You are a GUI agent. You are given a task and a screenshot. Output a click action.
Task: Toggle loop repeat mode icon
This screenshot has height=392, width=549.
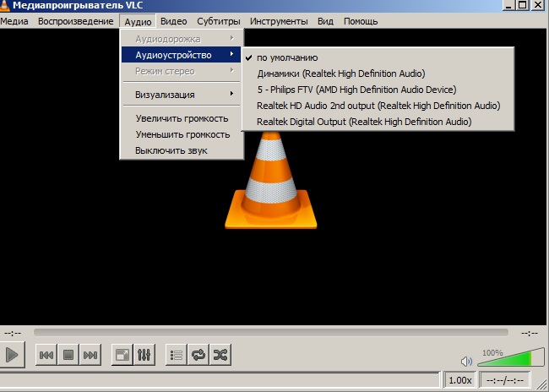pos(198,355)
